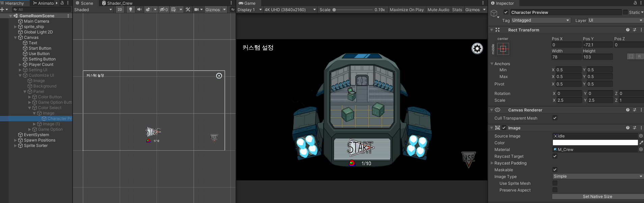This screenshot has height=203, width=644.
Task: Open Image component context menu
Action: (641, 128)
